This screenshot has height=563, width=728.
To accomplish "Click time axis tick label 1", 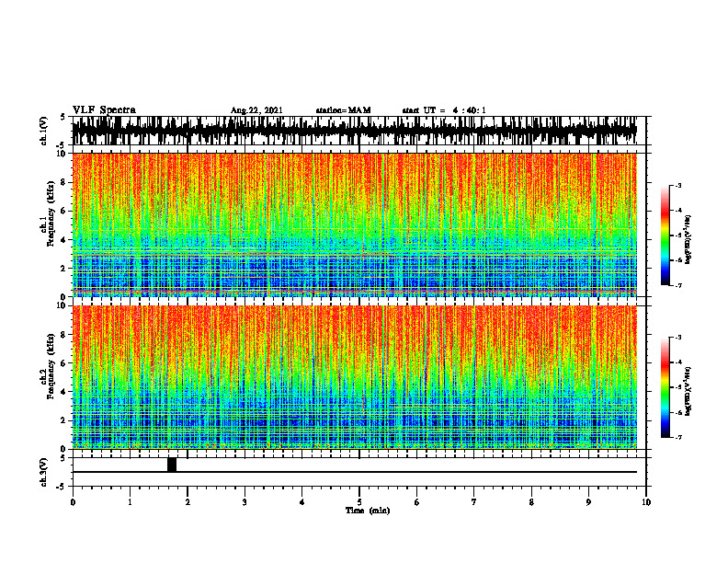I will coord(130,502).
